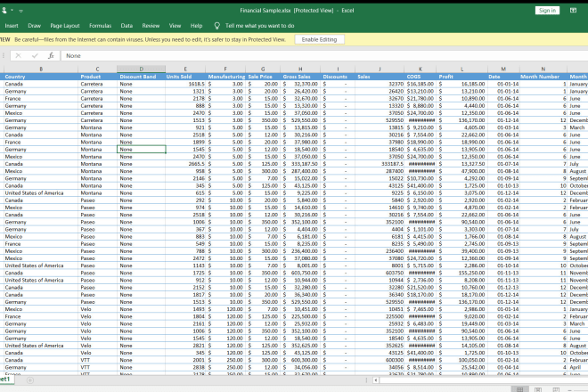Click the horizontal scrollbar left arrow

[x=375, y=380]
